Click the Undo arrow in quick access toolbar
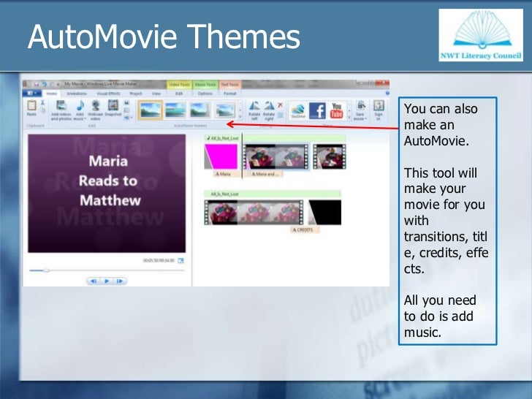 44,84
